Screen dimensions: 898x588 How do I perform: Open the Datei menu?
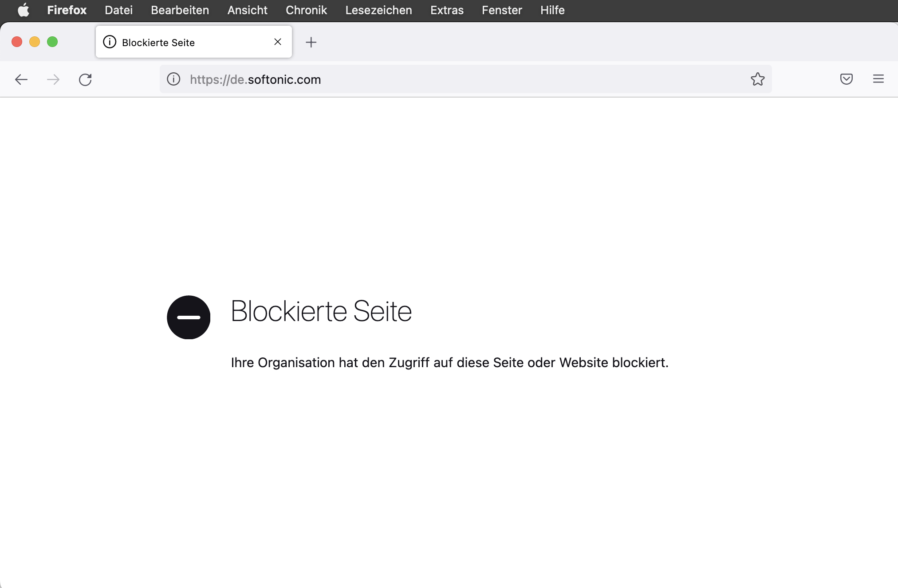pyautogui.click(x=118, y=10)
